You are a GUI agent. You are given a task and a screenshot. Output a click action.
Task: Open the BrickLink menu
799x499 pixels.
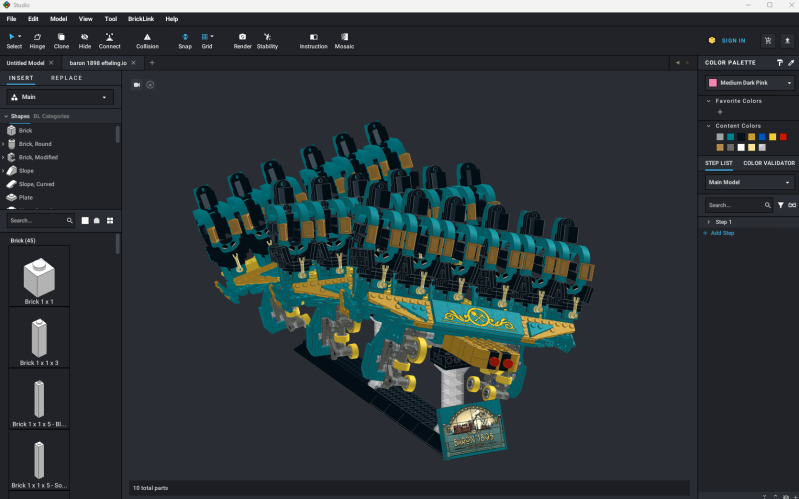[142, 19]
